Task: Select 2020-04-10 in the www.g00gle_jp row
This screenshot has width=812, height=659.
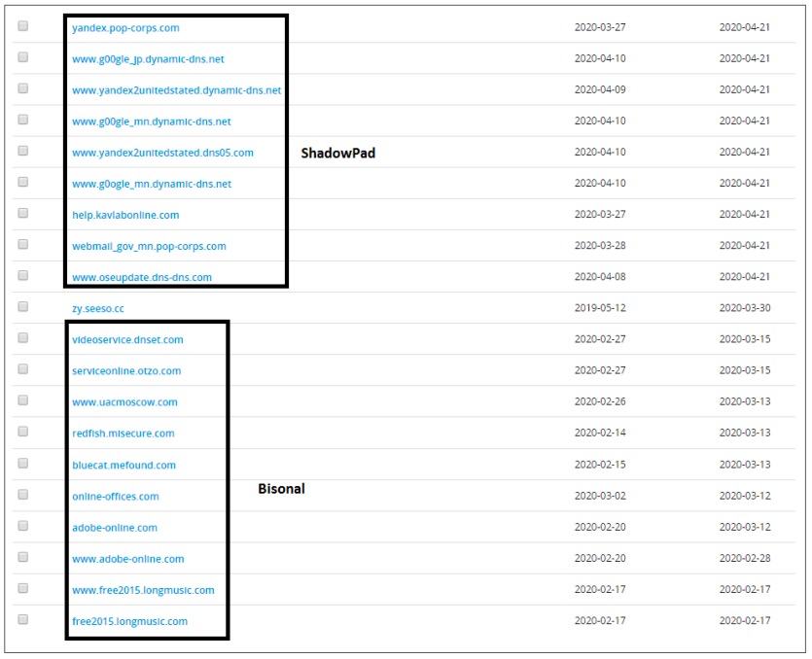Action: click(600, 58)
